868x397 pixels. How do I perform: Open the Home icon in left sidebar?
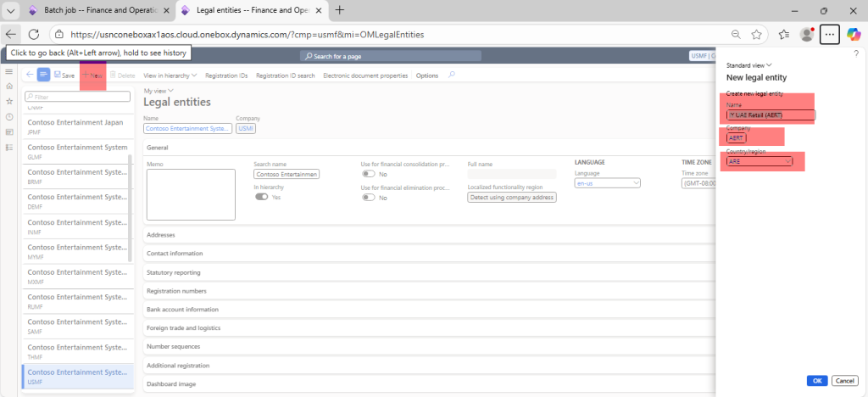pyautogui.click(x=9, y=87)
